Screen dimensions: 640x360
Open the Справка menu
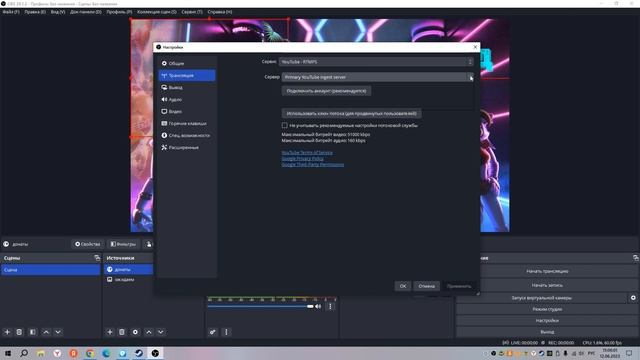click(220, 12)
